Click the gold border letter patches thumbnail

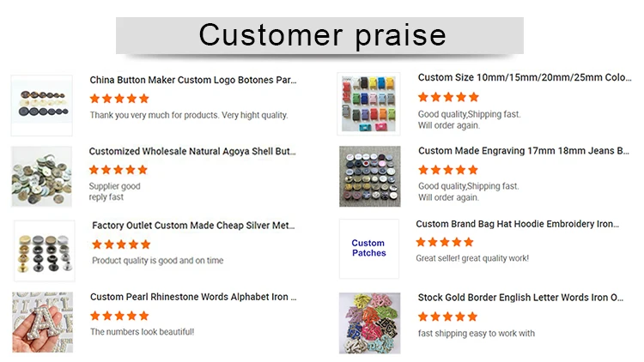coord(369,323)
